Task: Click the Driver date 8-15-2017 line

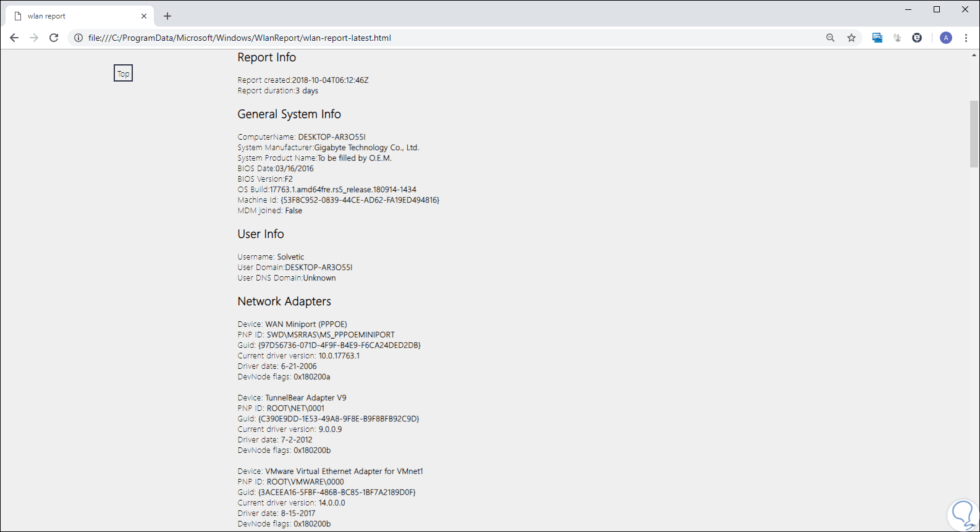Action: coord(277,513)
